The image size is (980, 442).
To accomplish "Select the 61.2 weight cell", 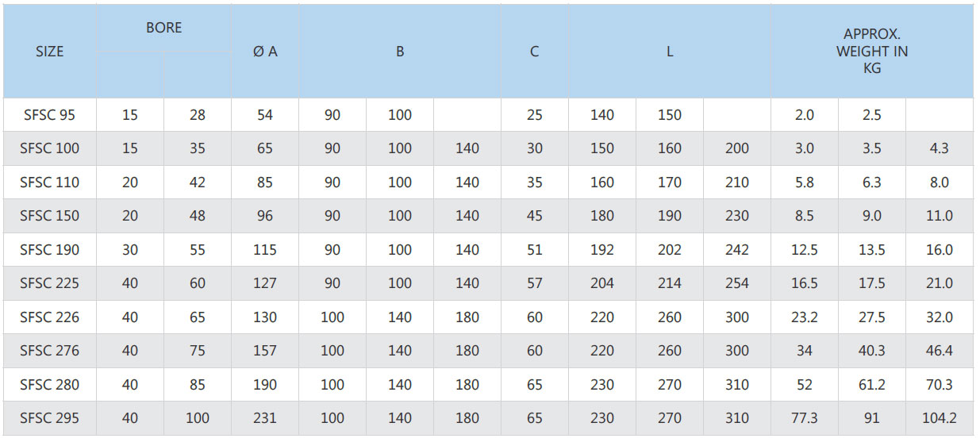I will [x=872, y=385].
